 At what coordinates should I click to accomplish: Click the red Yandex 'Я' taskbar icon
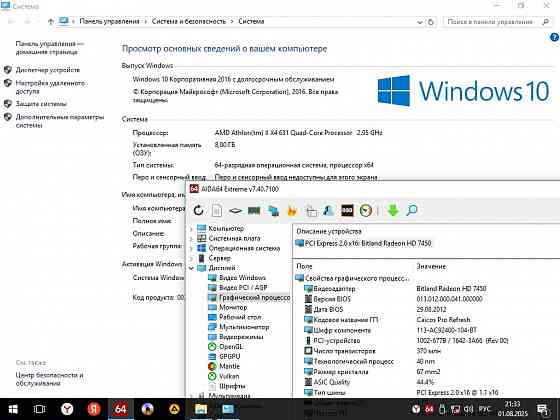point(94,409)
